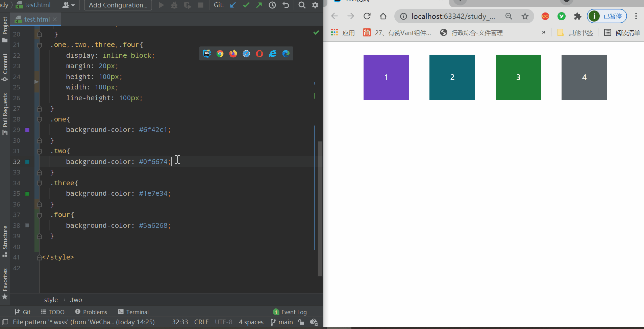Collapse the .one,.two,.three,.four rule fold

[40, 45]
